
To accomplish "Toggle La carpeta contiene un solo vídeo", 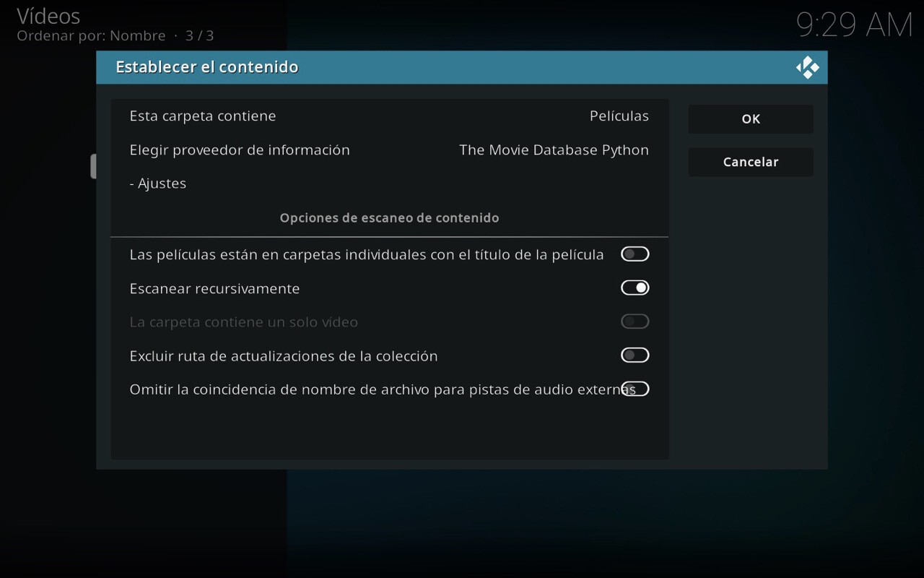I will [x=635, y=321].
